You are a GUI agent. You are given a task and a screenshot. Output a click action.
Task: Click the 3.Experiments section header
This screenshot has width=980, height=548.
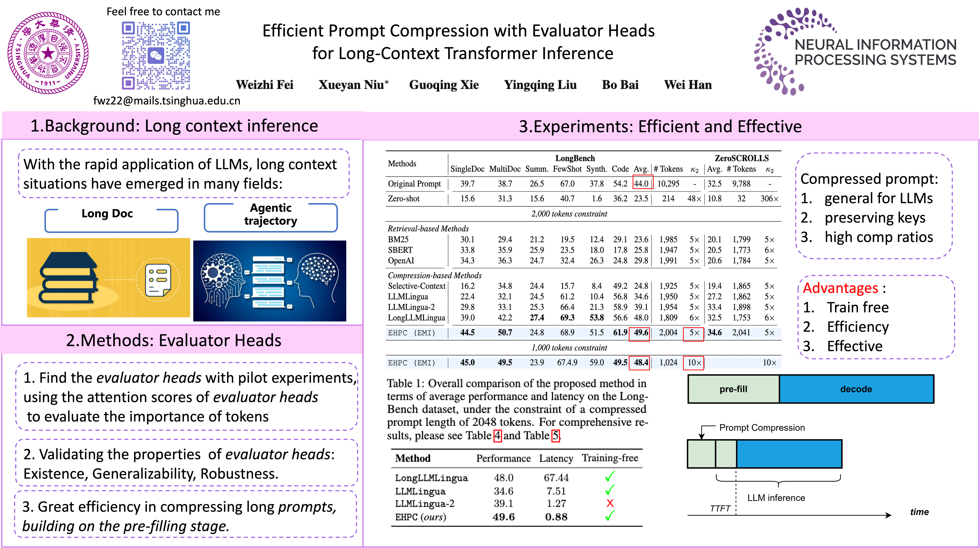click(x=660, y=126)
